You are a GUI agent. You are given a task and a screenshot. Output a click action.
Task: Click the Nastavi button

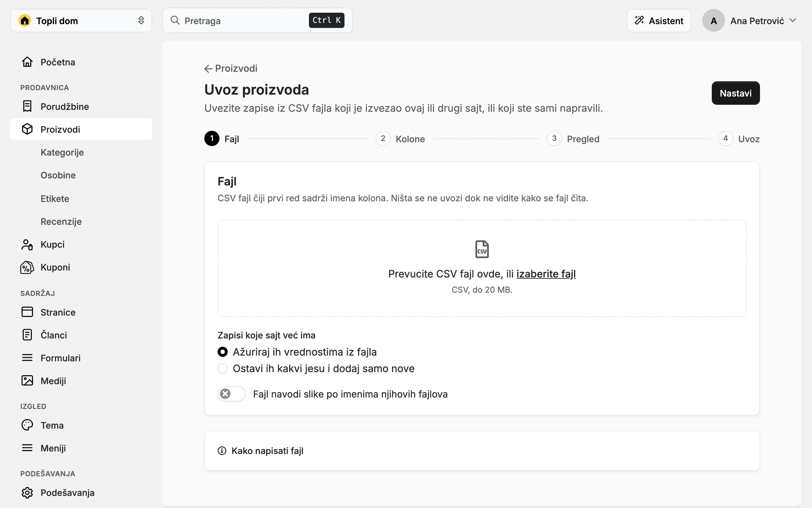click(x=736, y=93)
